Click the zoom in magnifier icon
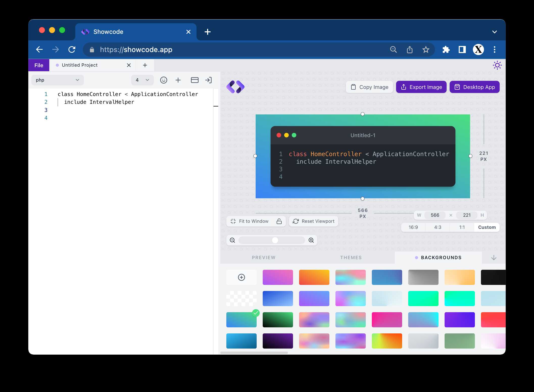534x392 pixels. tap(311, 240)
